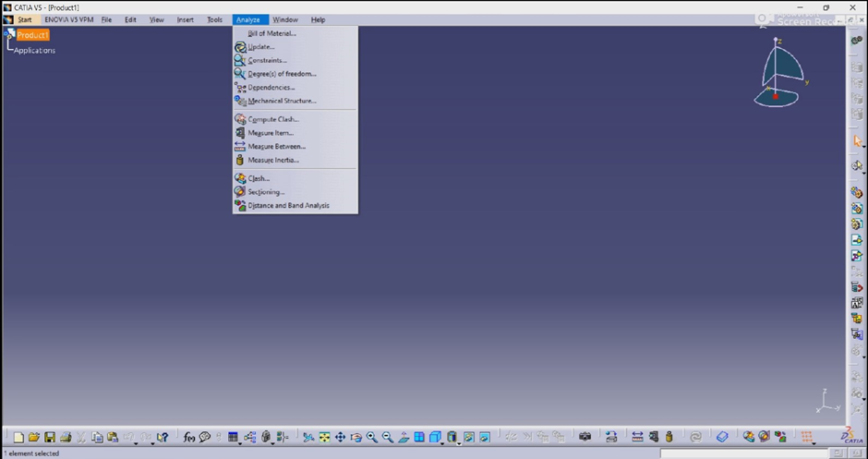Open the View menu
The image size is (868, 459).
tap(157, 19)
